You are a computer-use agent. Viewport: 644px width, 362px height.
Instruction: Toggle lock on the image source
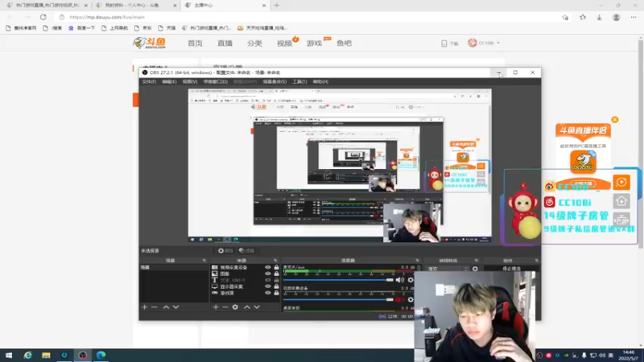276,274
